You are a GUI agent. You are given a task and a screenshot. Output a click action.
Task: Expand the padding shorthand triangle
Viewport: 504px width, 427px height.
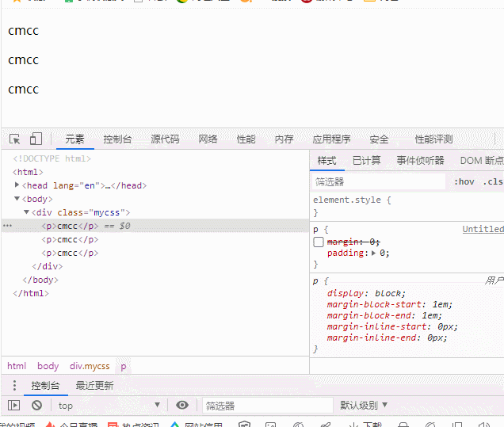pyautogui.click(x=373, y=254)
